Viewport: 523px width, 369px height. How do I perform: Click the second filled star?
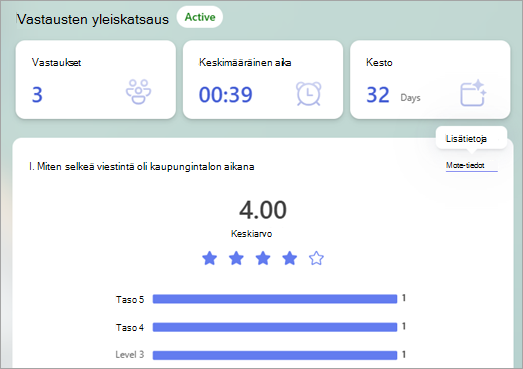236,258
